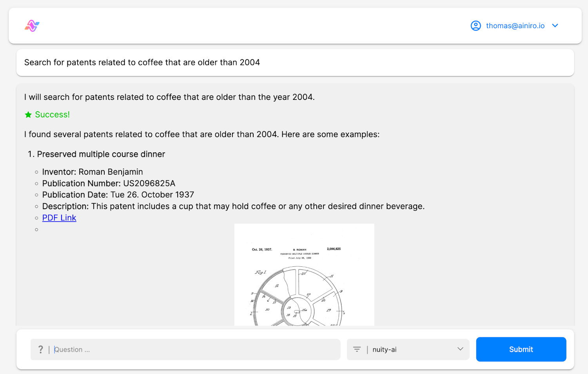Click the Publication Date October 1937 line

118,195
